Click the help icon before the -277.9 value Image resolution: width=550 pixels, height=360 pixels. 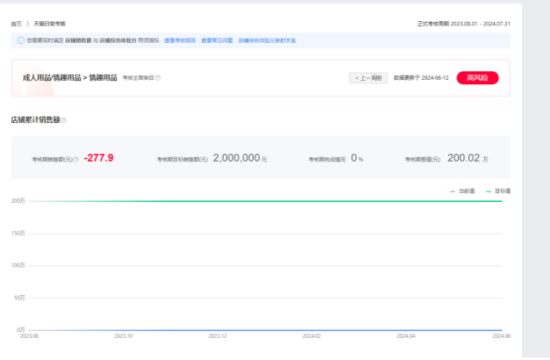coord(76,159)
